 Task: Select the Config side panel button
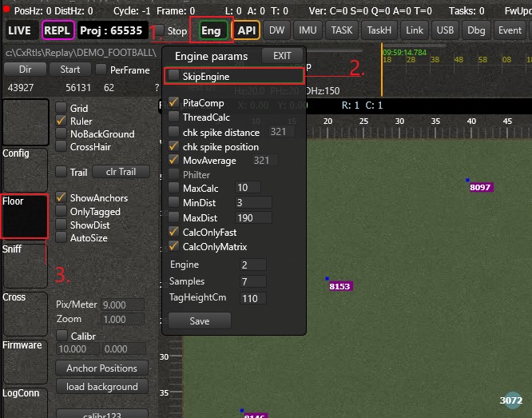25,169
